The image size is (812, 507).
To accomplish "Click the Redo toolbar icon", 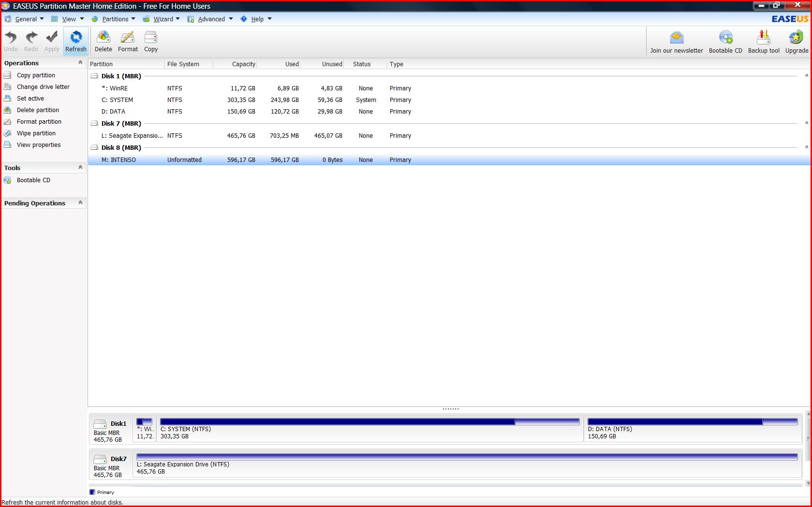I will (31, 41).
